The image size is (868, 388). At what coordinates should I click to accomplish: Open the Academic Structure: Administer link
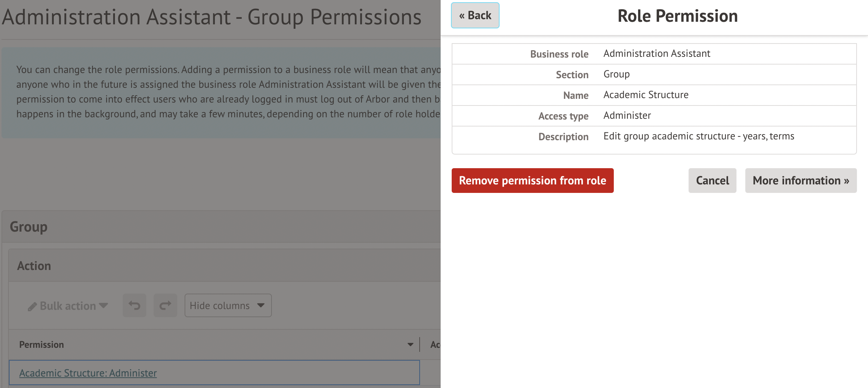pos(88,373)
